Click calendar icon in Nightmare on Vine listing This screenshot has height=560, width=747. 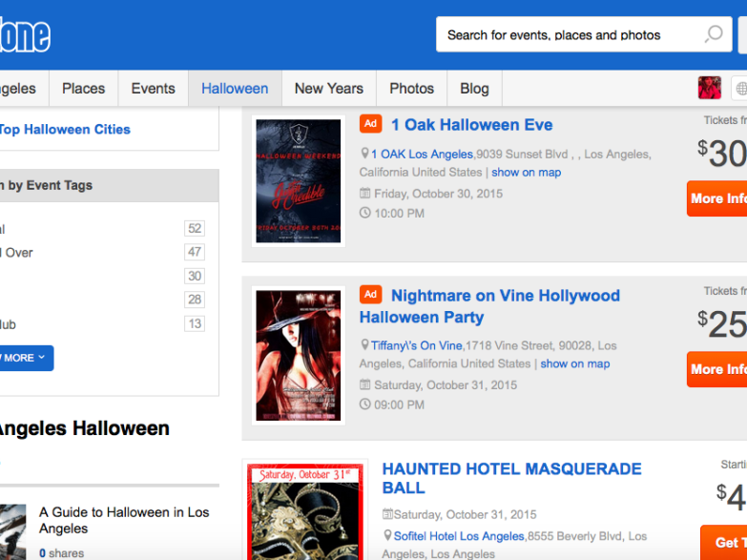coord(364,384)
